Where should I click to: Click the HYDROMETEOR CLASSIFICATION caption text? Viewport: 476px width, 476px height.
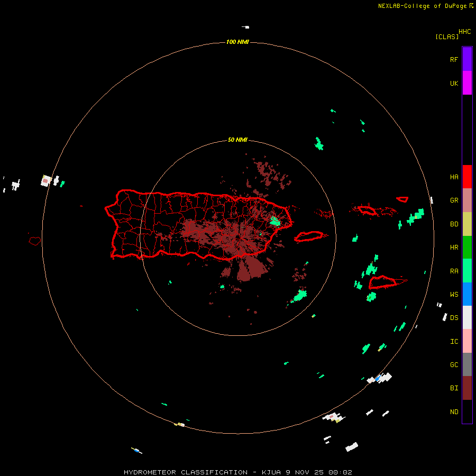pyautogui.click(x=186, y=472)
